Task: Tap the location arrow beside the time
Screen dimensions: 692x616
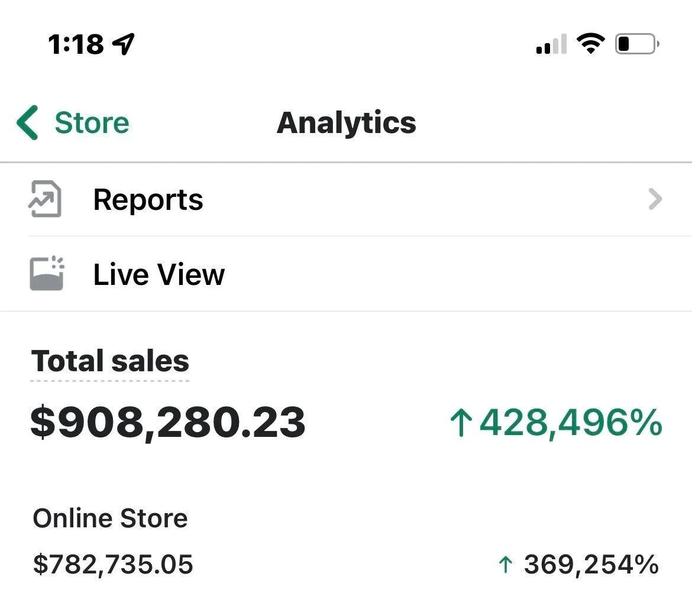Action: tap(124, 44)
